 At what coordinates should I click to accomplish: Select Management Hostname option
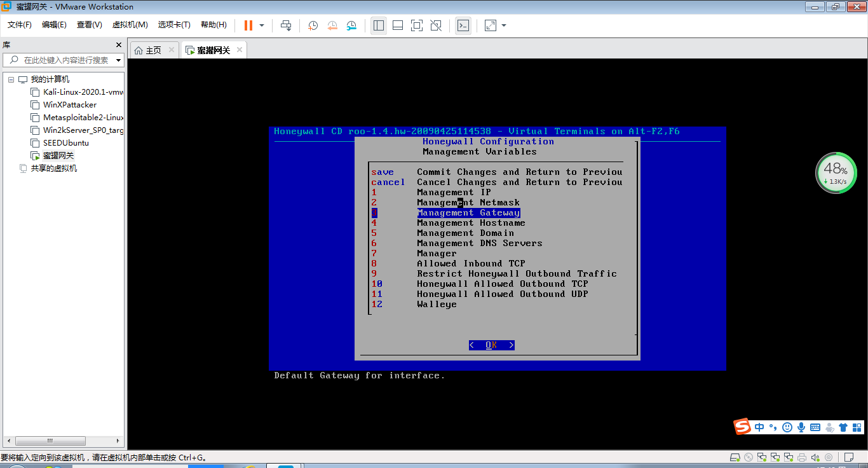click(471, 223)
